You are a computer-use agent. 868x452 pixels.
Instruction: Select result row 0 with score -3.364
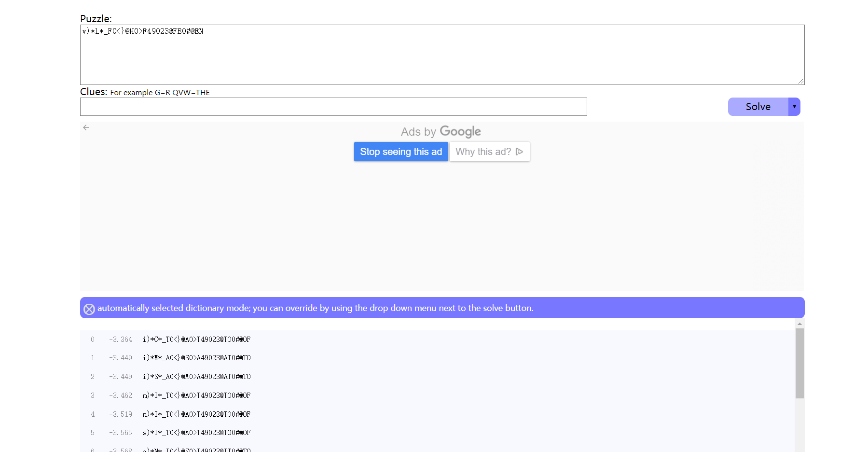coord(437,339)
